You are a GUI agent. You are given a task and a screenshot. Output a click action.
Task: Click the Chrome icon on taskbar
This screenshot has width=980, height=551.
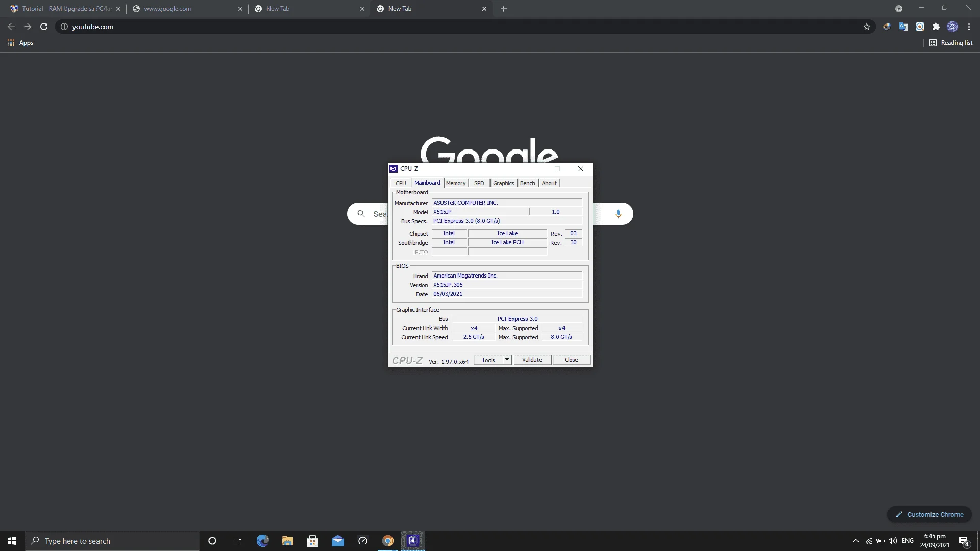pyautogui.click(x=388, y=541)
